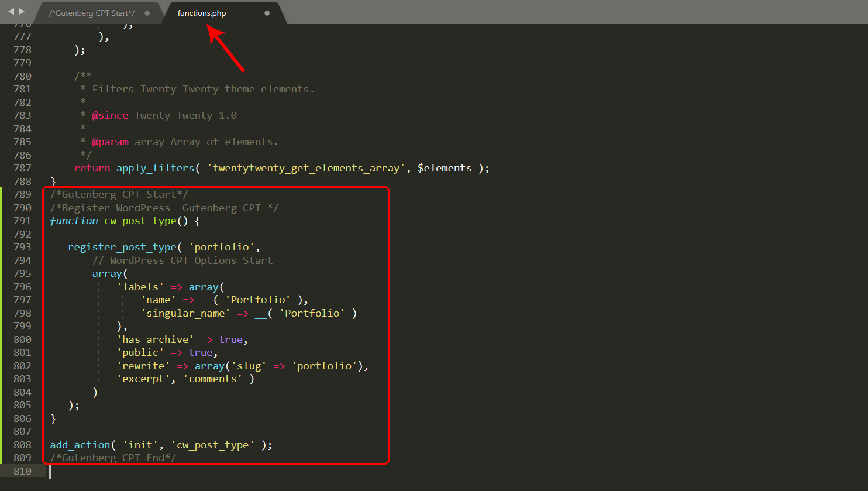Switch to the functions.php tab

click(x=202, y=13)
